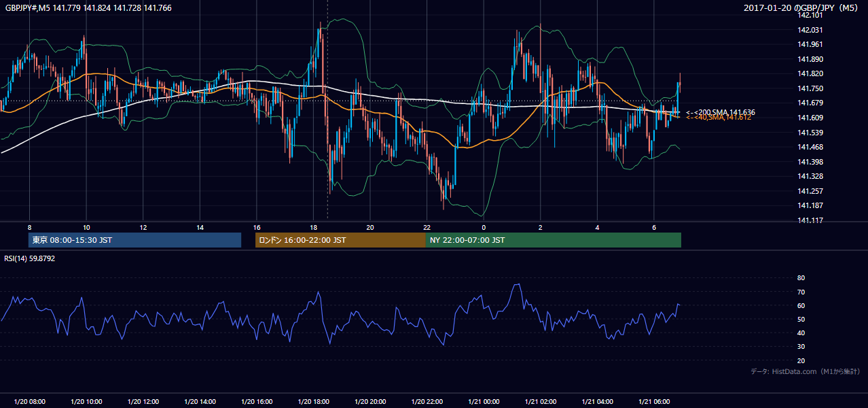Screen dimensions: 868x408
Task: Click the データ: HistData.com credit text
Action: pyautogui.click(x=806, y=371)
